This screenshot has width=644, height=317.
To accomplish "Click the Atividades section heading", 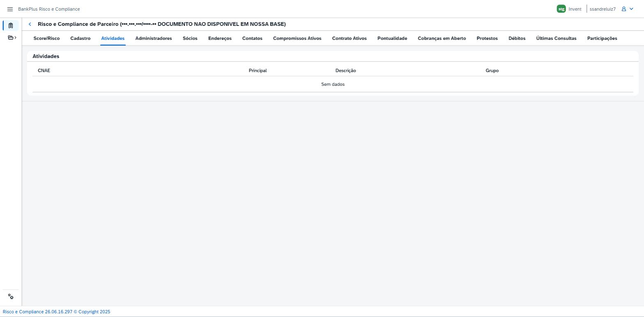I will (x=46, y=56).
